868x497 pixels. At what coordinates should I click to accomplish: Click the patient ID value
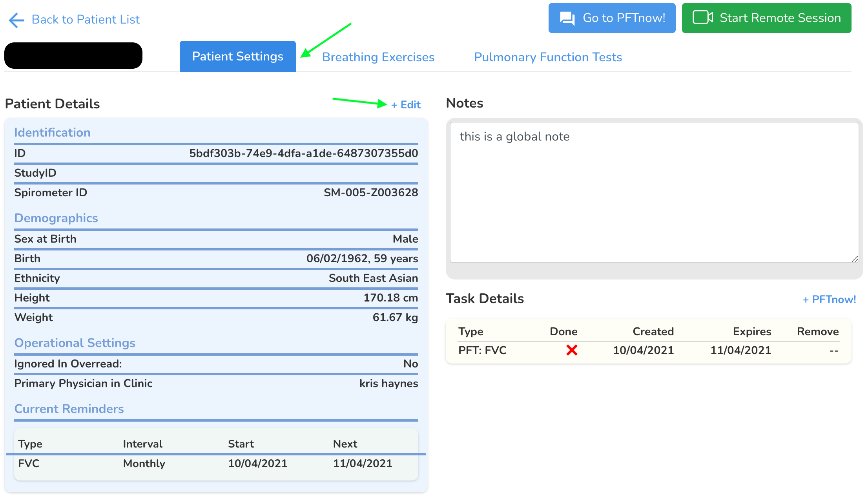pyautogui.click(x=303, y=153)
